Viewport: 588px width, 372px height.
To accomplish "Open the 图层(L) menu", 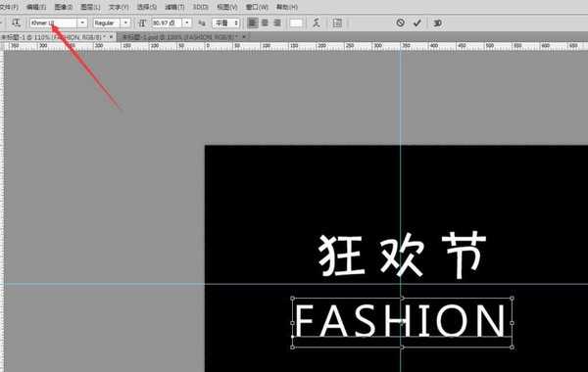I will coord(91,7).
